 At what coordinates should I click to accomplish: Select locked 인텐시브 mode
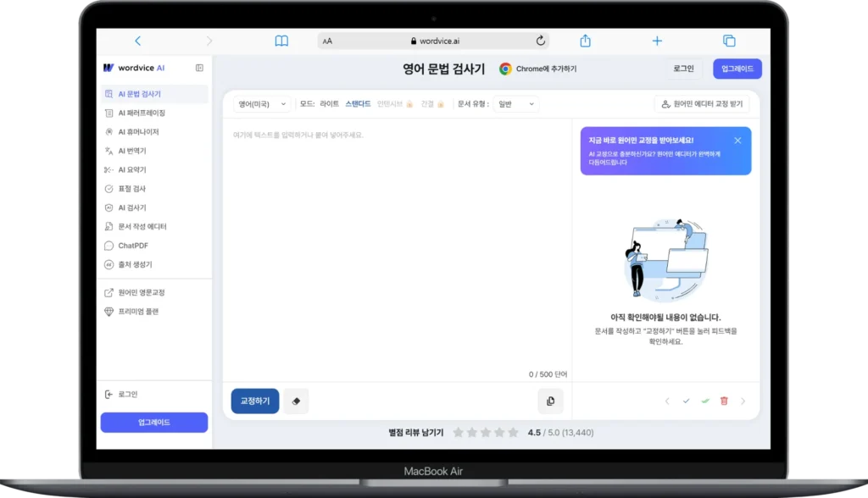click(395, 104)
